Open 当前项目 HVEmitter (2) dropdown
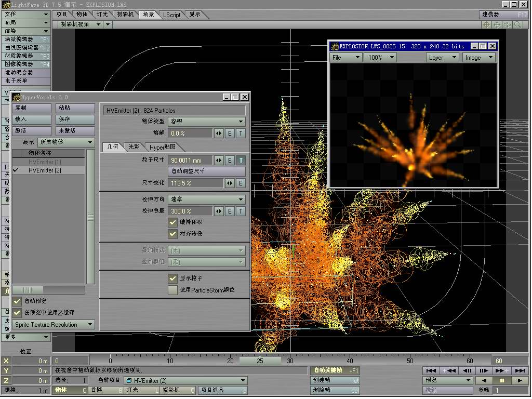 [185, 381]
